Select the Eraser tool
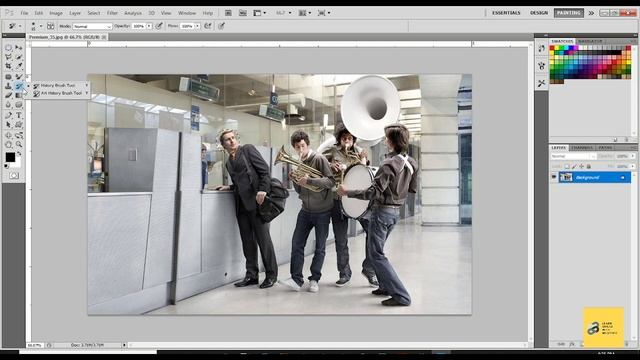The image size is (640, 360). pos(8,96)
